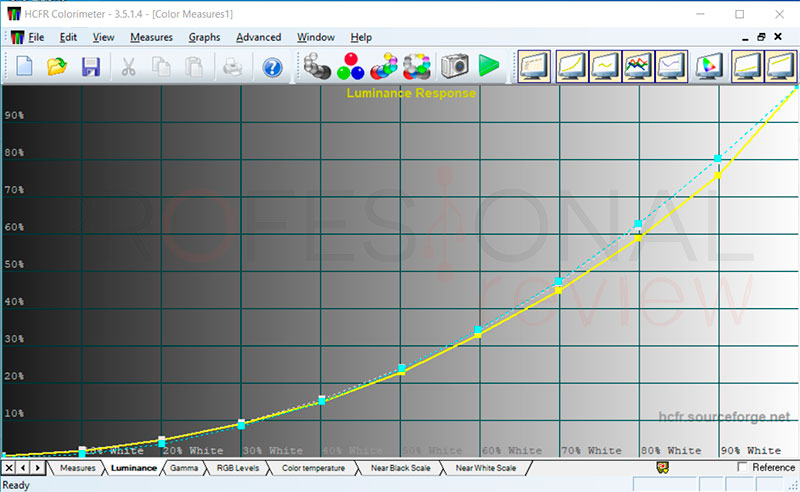The width and height of the screenshot is (800, 492).
Task: Click the 'Luminance Response' graph title
Action: 411,93
